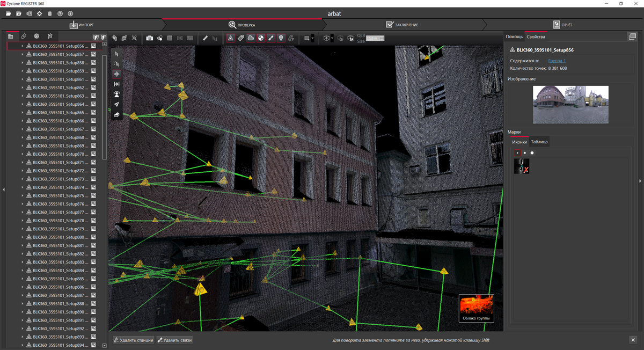This screenshot has width=644, height=350.
Task: Open the help question-mark icon
Action: point(60,13)
